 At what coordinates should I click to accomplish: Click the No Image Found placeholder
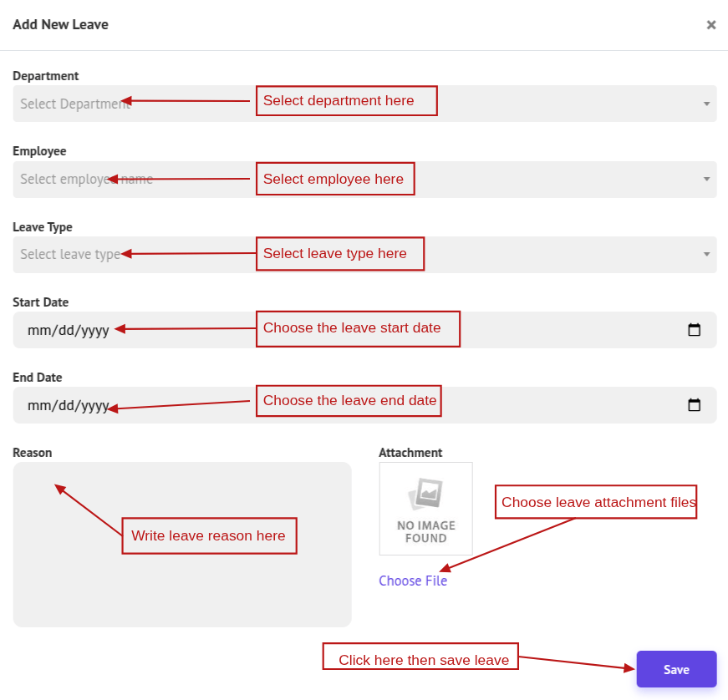pos(425,509)
